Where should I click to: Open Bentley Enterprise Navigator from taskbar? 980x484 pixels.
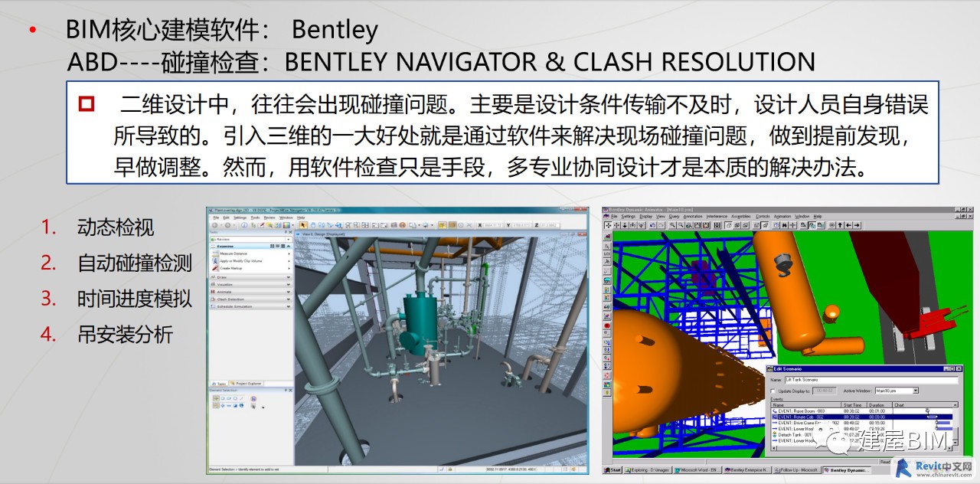pyautogui.click(x=747, y=469)
